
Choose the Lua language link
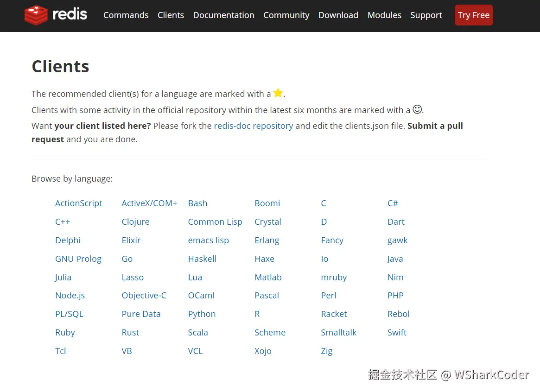click(x=195, y=278)
